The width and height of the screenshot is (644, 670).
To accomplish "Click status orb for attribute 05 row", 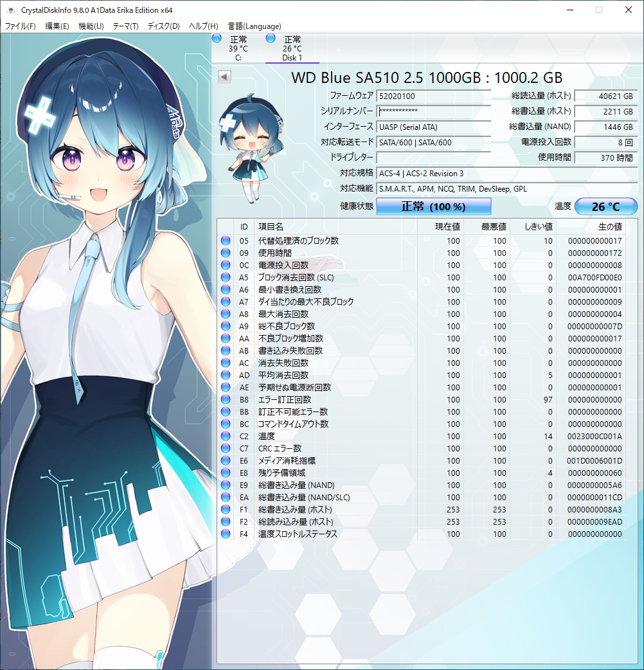I will (226, 240).
